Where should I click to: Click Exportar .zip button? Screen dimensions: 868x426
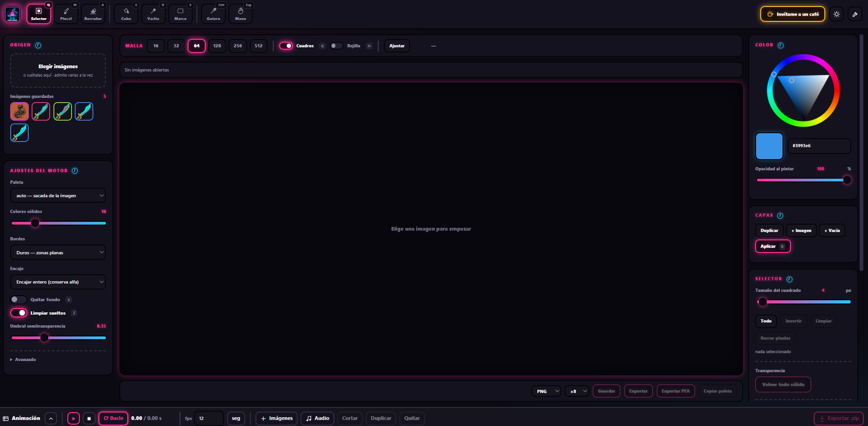(x=839, y=418)
